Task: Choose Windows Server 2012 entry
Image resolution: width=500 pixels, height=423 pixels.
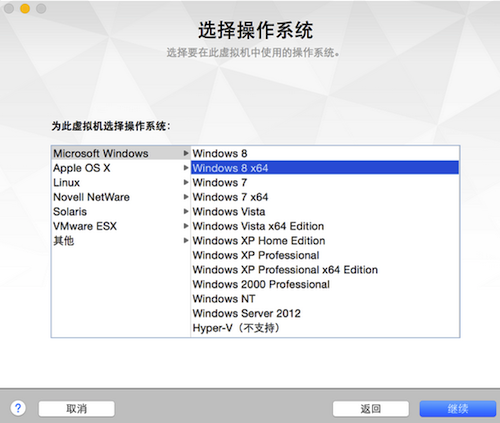Action: coord(325,313)
